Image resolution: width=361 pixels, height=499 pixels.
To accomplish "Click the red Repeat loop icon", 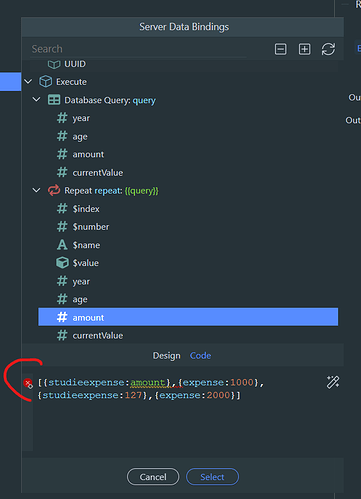I will (x=54, y=191).
